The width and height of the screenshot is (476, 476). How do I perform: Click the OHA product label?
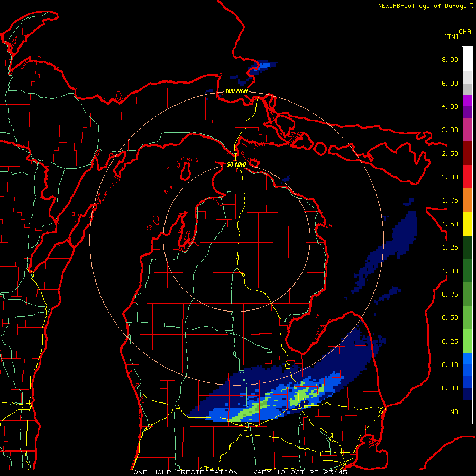(465, 32)
